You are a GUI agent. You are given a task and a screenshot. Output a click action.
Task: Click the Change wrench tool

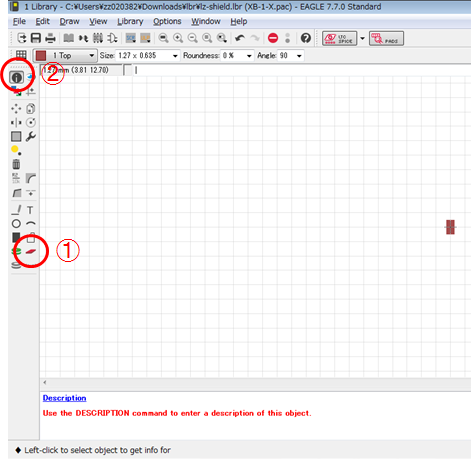(31, 136)
